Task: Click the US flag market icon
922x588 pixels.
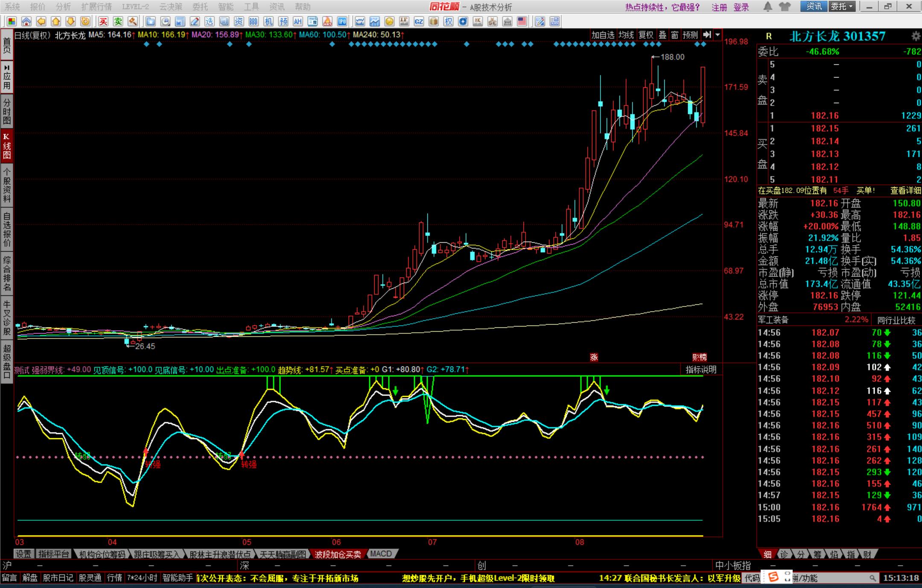Action: pos(522,21)
